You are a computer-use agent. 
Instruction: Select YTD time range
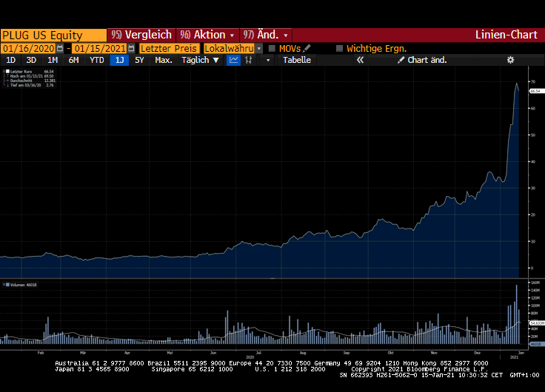(96, 60)
